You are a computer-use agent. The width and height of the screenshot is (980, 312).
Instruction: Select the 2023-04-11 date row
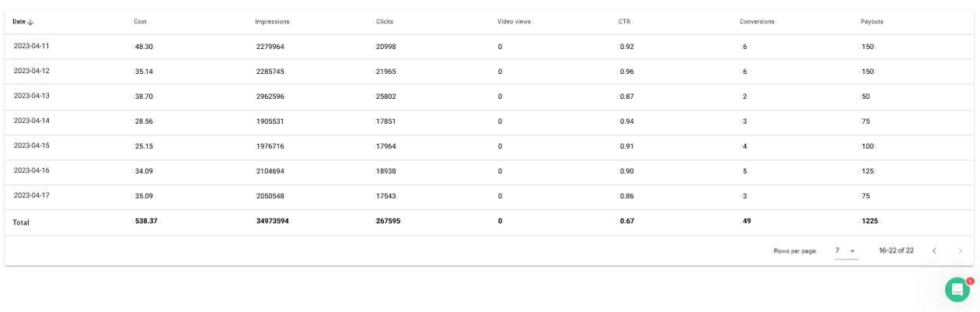point(32,46)
